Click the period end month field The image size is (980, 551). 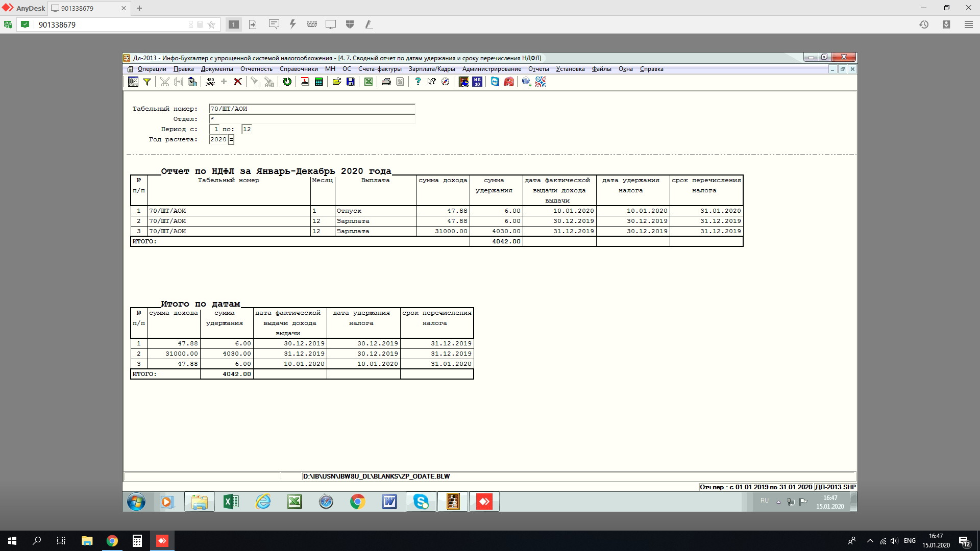(247, 129)
